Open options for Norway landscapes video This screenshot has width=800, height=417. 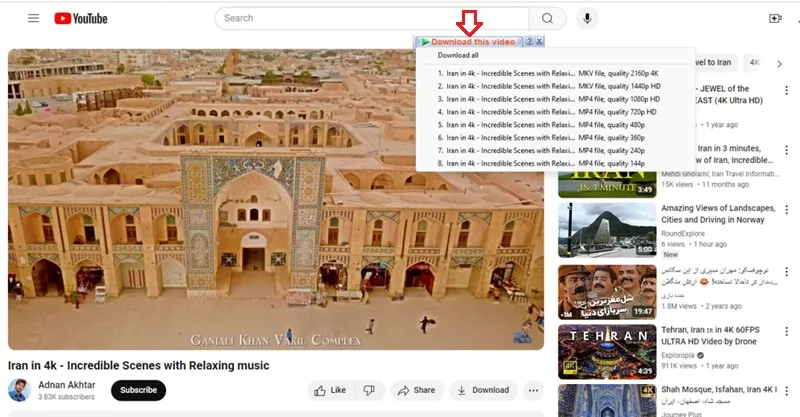tap(786, 210)
